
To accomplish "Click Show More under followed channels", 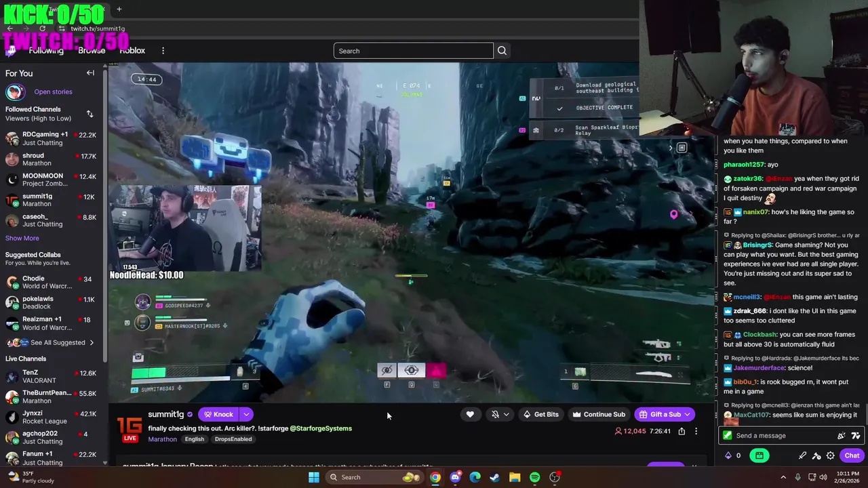I will point(22,238).
